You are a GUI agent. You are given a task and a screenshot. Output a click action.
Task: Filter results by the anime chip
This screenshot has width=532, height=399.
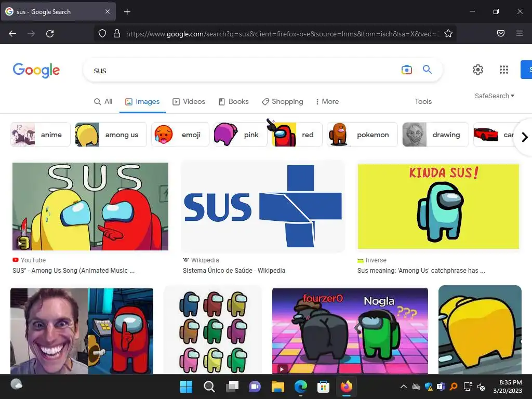click(41, 135)
